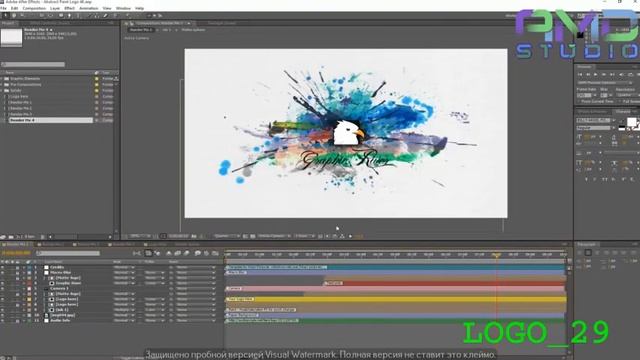Image resolution: width=640 pixels, height=360 pixels.
Task: Pick white fill color swatch in Character
Action: click(631, 122)
